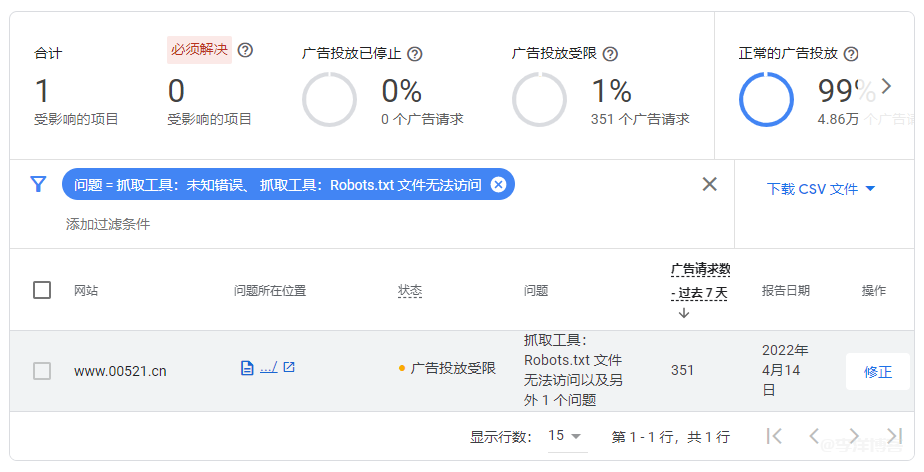Click help icon beside 正常的广告投放
This screenshot has width=924, height=472.
point(851,54)
